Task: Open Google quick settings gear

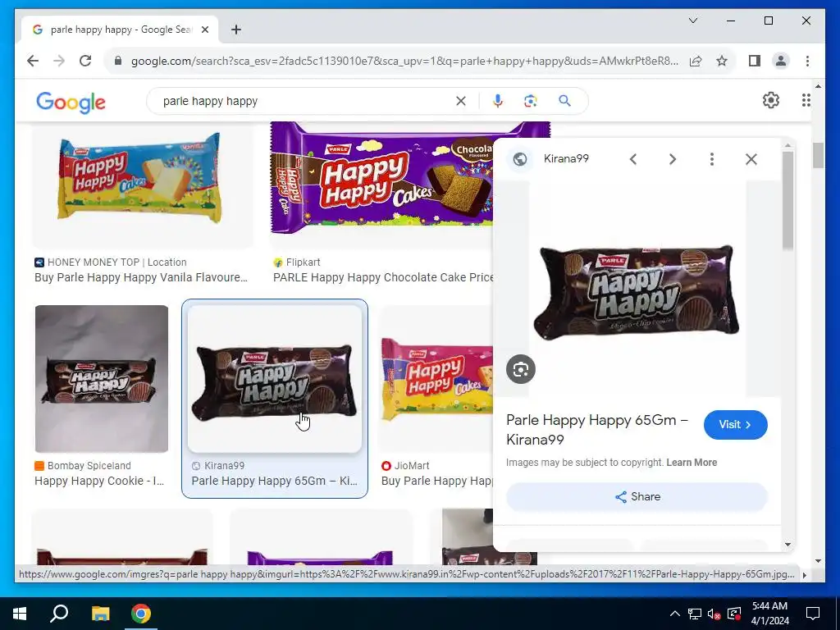Action: tap(770, 100)
